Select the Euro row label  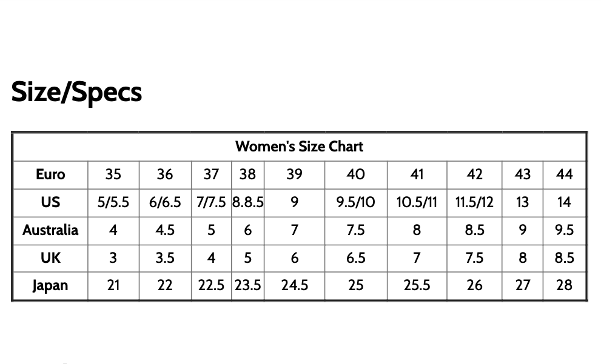tap(50, 174)
